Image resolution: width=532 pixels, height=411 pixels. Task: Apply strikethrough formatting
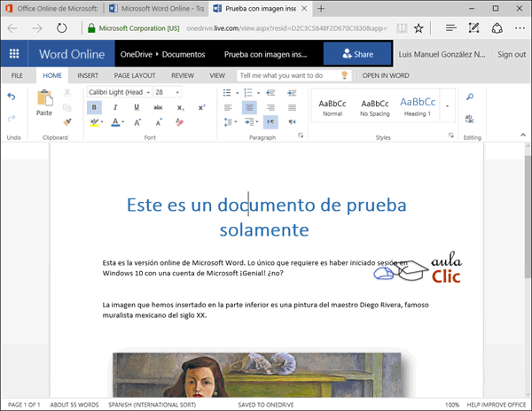click(158, 107)
